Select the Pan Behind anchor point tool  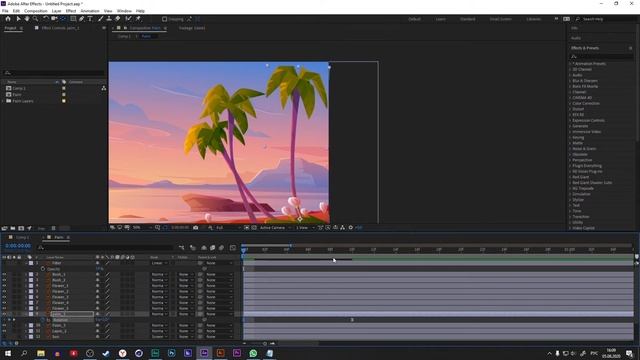(x=63, y=19)
